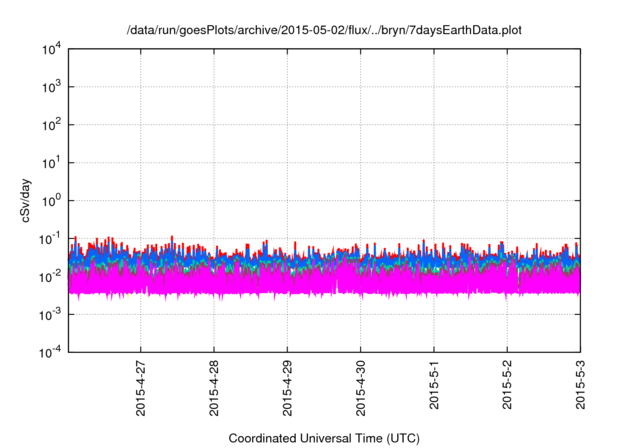Click the 2015-5-1 date label
640x448 pixels.
point(434,385)
